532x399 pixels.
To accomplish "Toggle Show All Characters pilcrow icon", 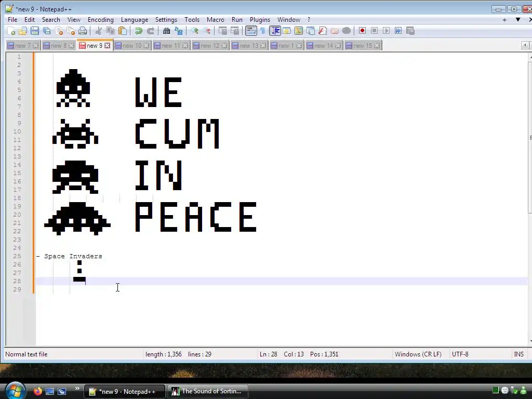I will 262,31.
